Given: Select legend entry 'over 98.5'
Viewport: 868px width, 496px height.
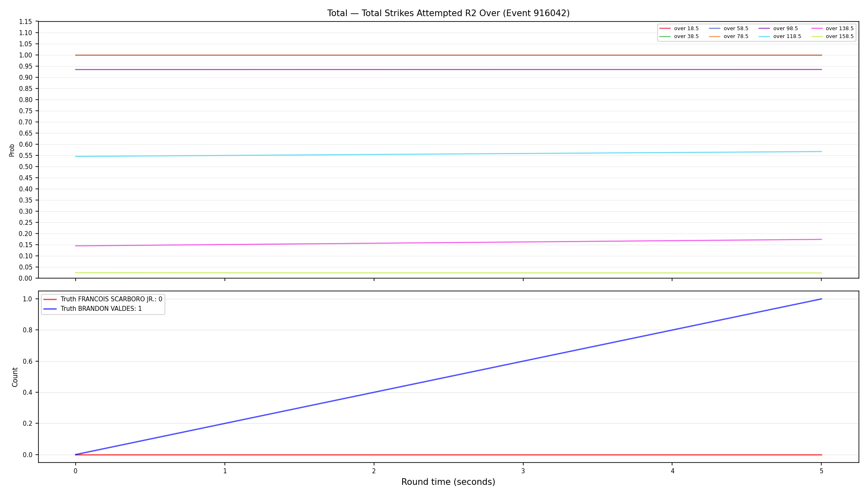Looking at the screenshot, I should pos(778,29).
